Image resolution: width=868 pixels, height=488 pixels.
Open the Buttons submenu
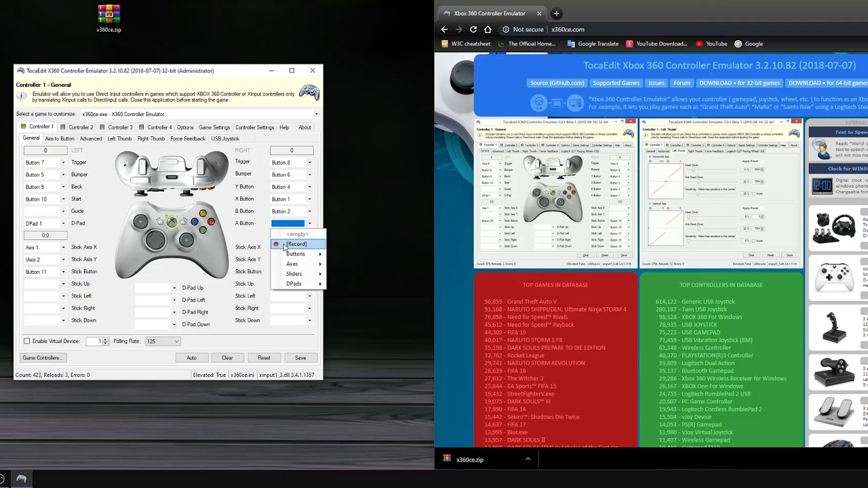point(298,254)
